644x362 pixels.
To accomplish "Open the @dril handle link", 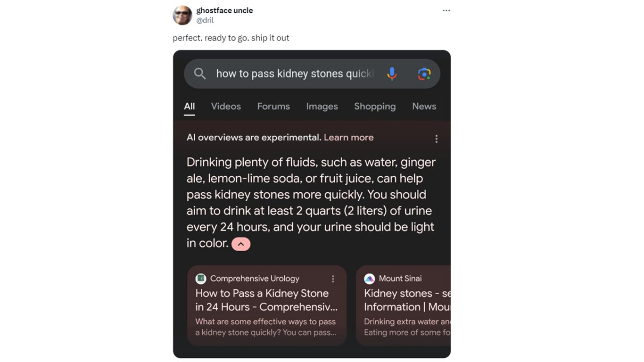I will 205,20.
